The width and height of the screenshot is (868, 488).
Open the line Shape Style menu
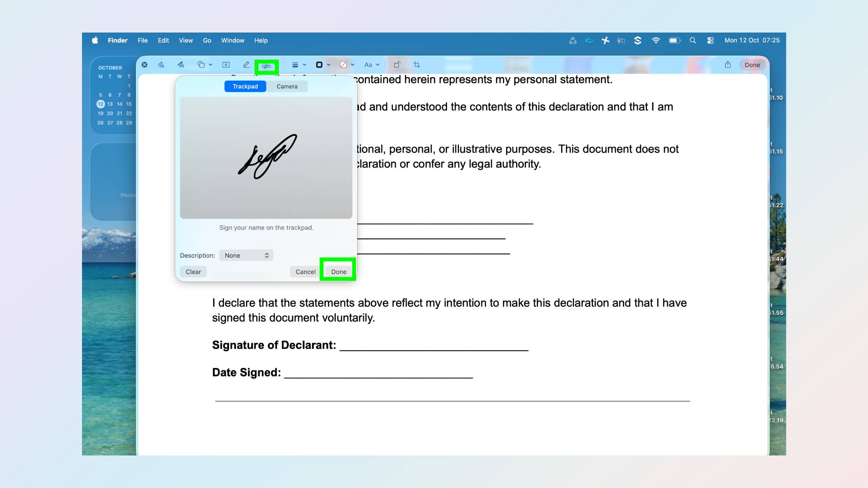coord(295,65)
